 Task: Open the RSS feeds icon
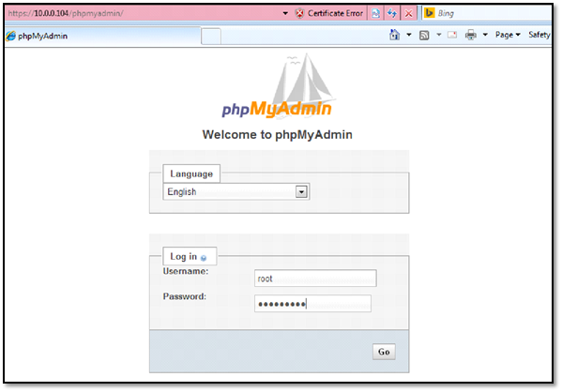pyautogui.click(x=424, y=35)
